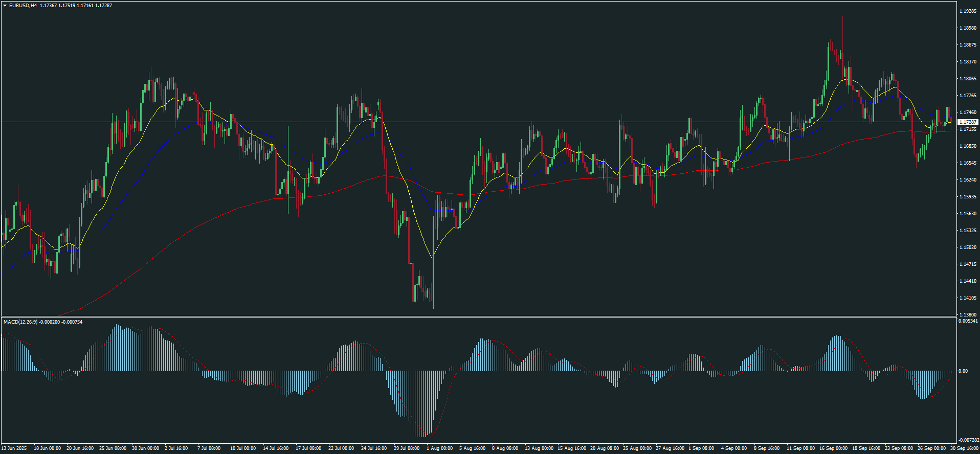Click the MACD(12,26,9) indicator label

click(x=20, y=322)
